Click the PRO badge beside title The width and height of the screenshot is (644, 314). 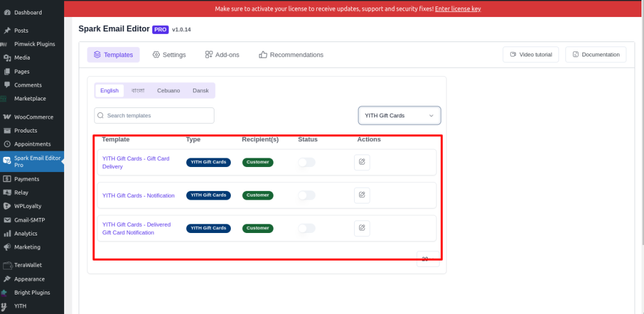160,30
